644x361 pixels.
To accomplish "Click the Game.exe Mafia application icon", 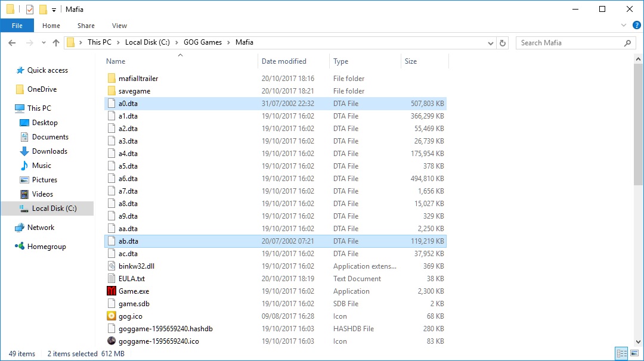I will tap(112, 291).
